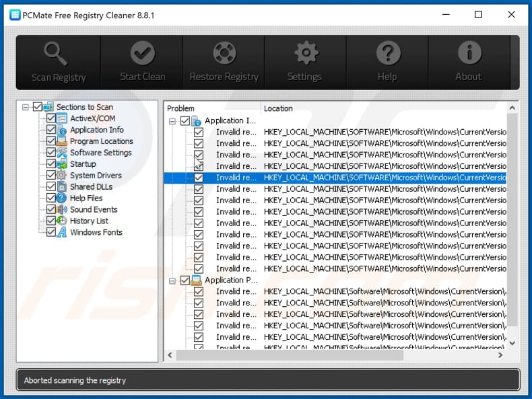Click the Scan Registry label

click(x=59, y=77)
